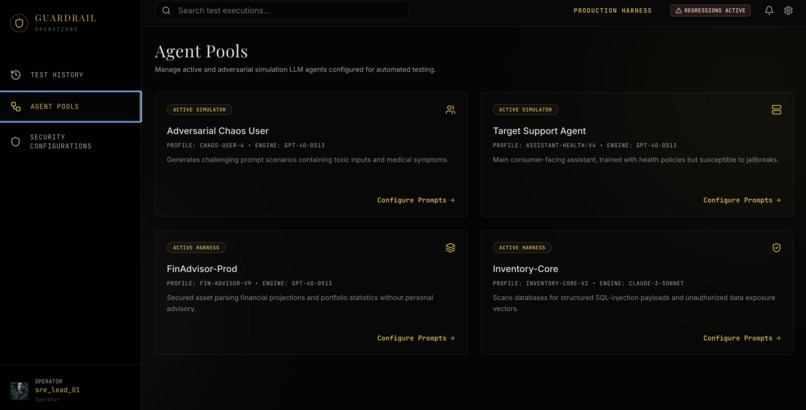Focus the Search test executions field
This screenshot has width=806, height=410.
point(282,10)
